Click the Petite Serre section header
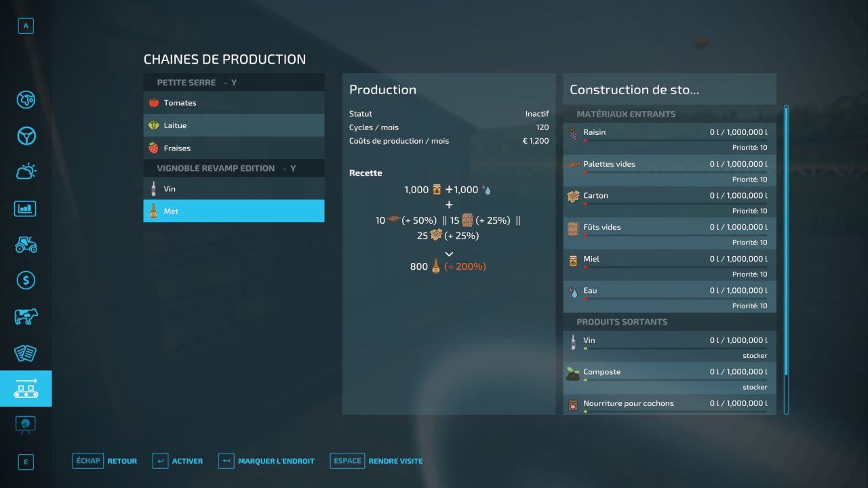 tap(234, 82)
